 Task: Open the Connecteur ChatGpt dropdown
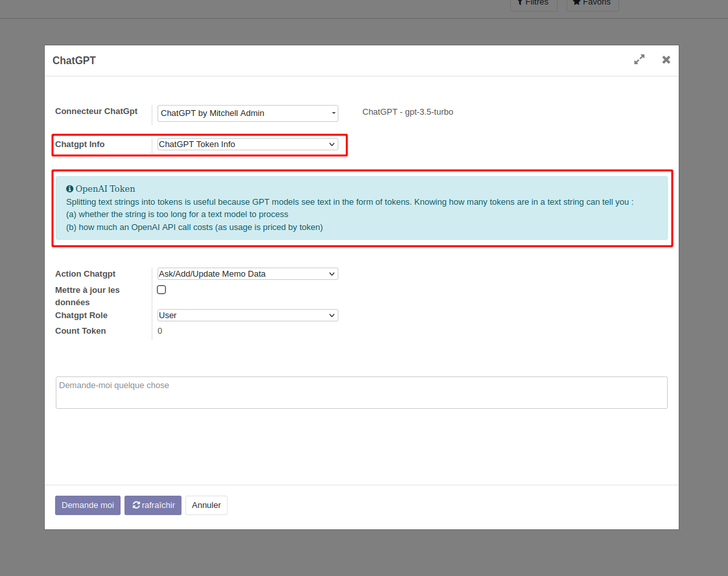click(x=248, y=113)
